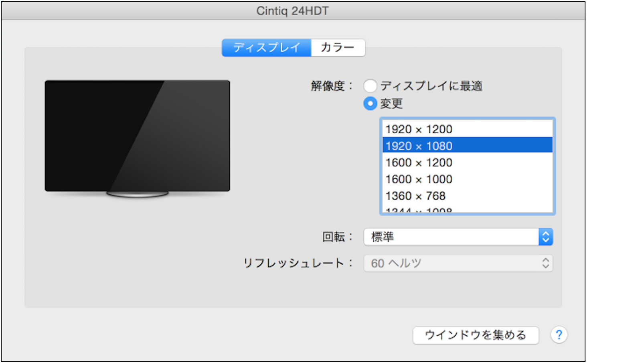Viewport: 644px width, 363px height.
Task: Select the 1600 x 1000 resolution
Action: point(419,179)
